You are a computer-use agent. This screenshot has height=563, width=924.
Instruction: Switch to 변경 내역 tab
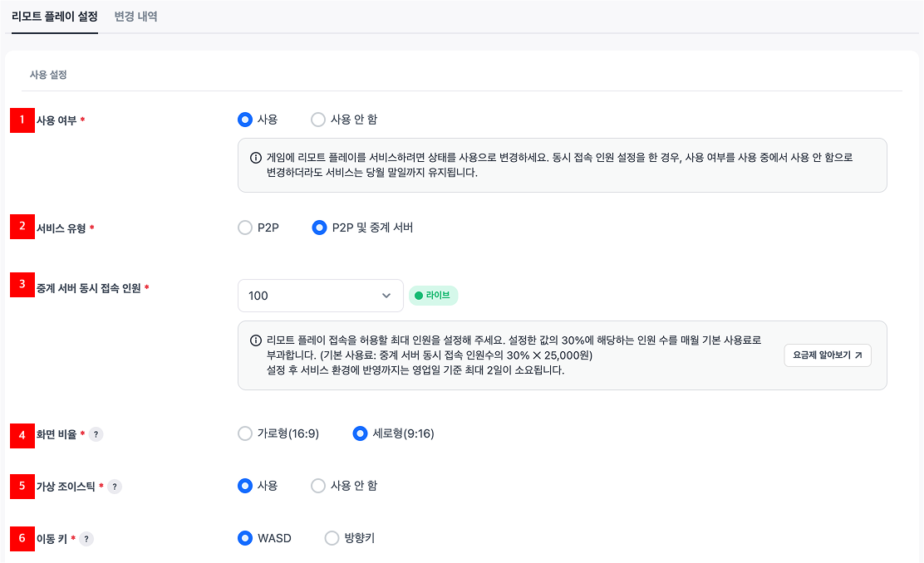135,17
